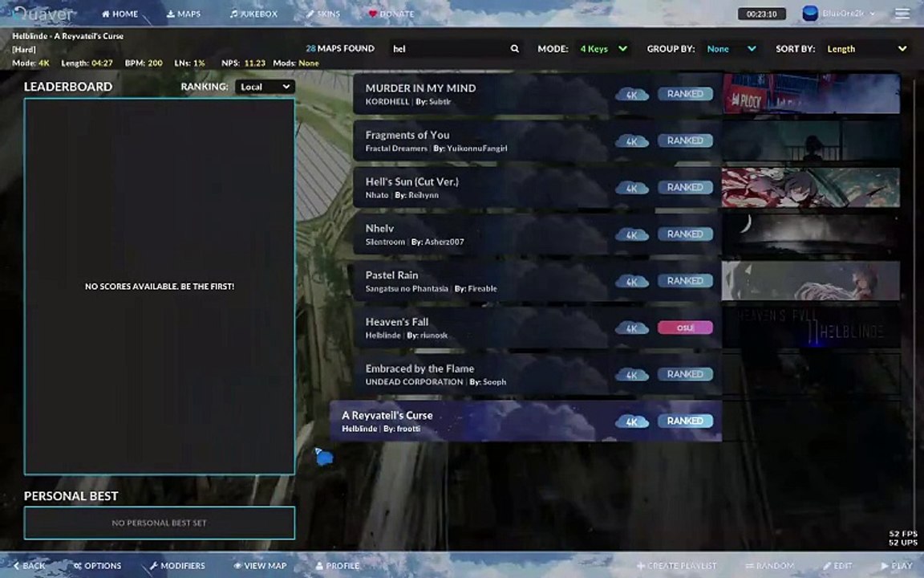Click the Pastel Rain banner thumbnail
Image resolution: width=924 pixels, height=578 pixels.
point(811,281)
